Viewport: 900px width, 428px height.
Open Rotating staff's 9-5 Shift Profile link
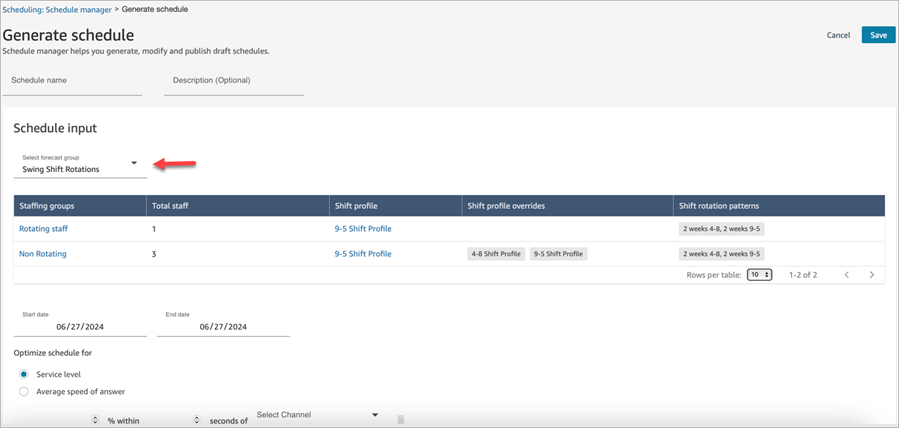point(363,229)
